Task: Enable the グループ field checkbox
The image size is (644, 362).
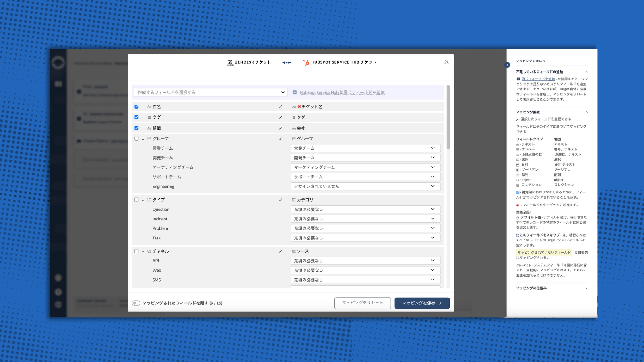Action: pos(136,139)
